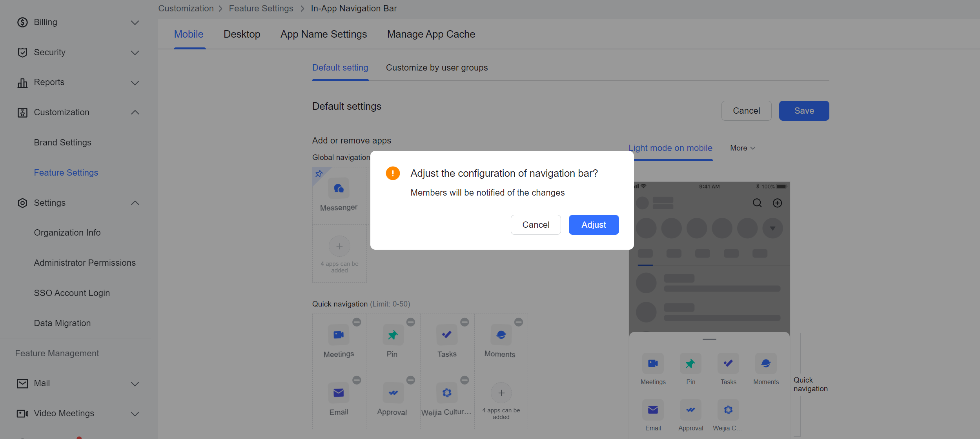
Task: Select the Default setting tab
Action: 340,67
